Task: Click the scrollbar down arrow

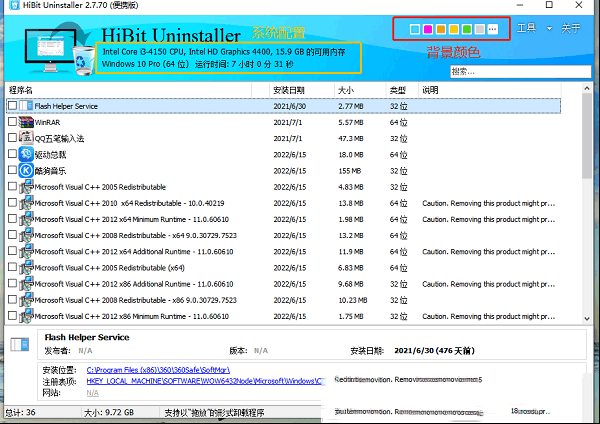Action: pos(587,318)
